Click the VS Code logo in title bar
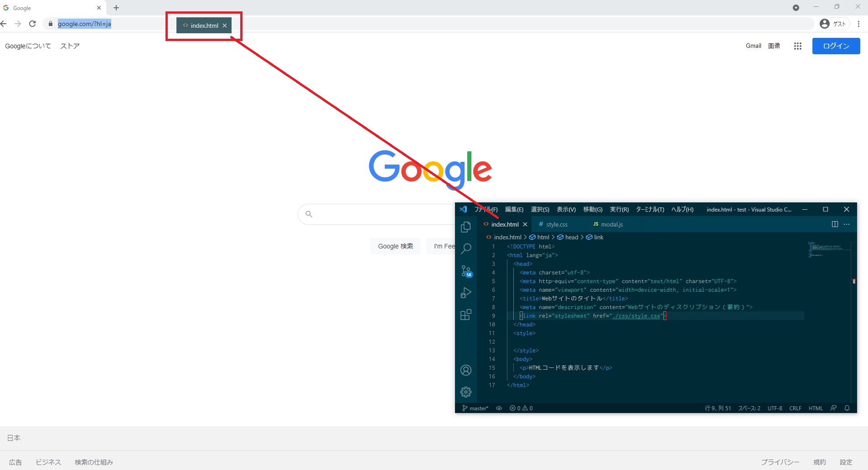This screenshot has height=470, width=868. click(x=463, y=209)
